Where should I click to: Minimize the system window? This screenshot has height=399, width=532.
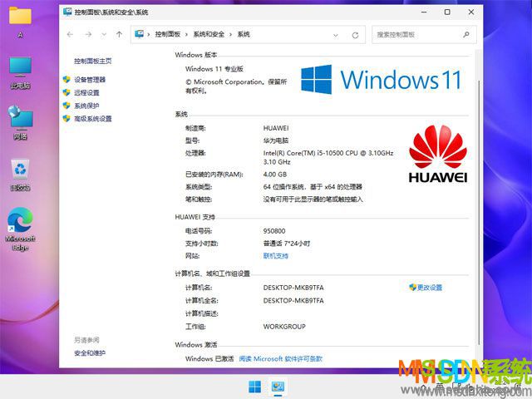(424, 12)
